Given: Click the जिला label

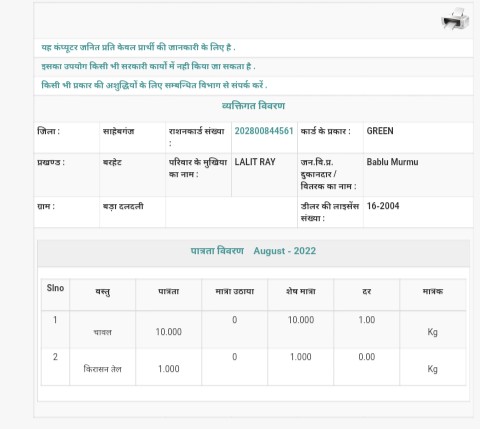Looking at the screenshot, I should [48, 131].
